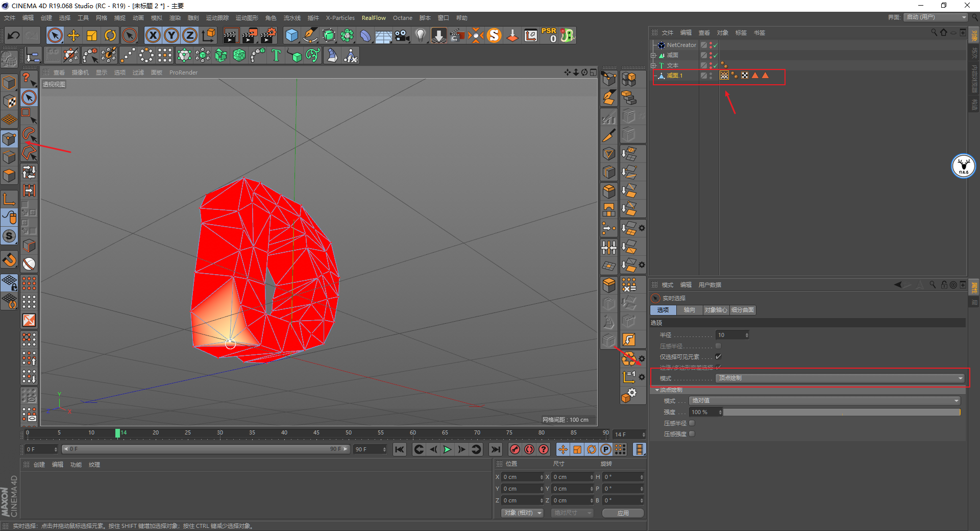Select the Move tool

(x=73, y=35)
